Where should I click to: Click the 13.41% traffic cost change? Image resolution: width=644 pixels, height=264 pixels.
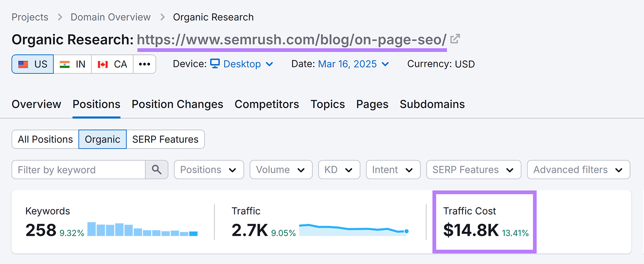515,233
